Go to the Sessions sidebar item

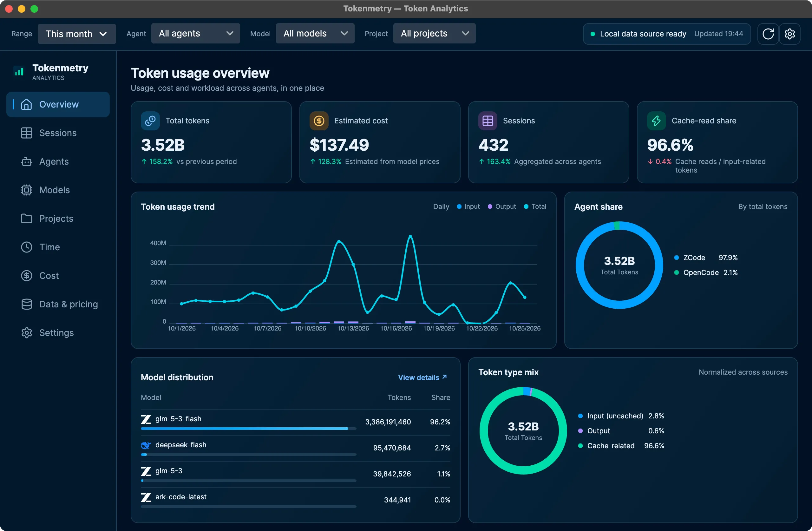click(x=58, y=133)
